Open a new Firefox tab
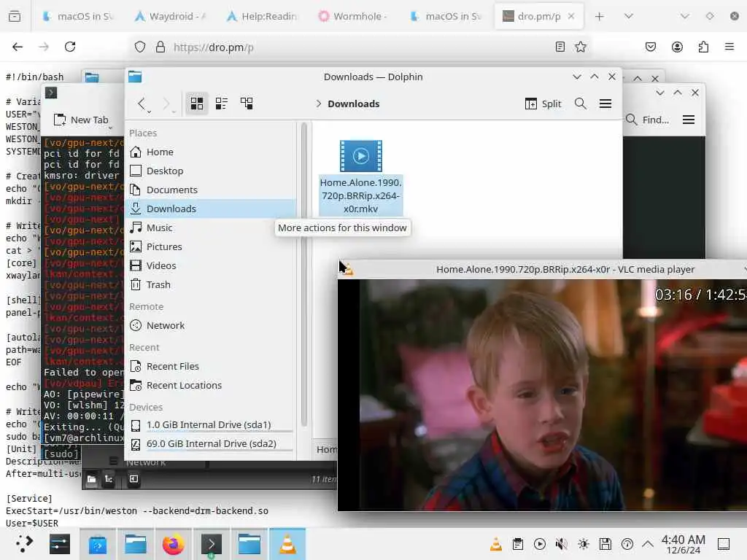Screen dimensions: 747x560 tap(600, 16)
